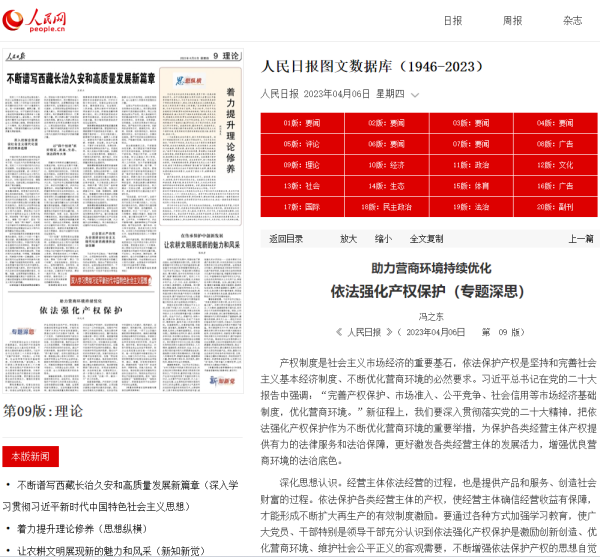Go to page 04版：要闻
Image resolution: width=600 pixels, height=557 pixels.
tap(555, 123)
